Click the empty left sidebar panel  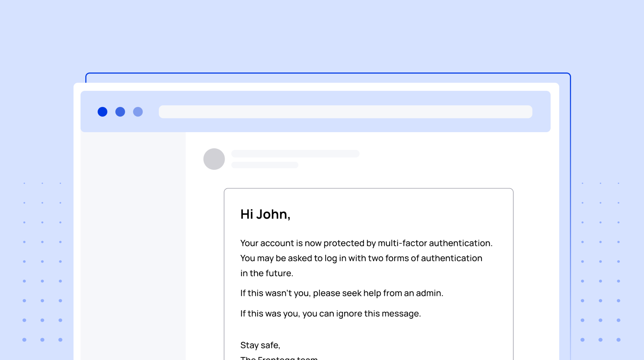point(133,246)
